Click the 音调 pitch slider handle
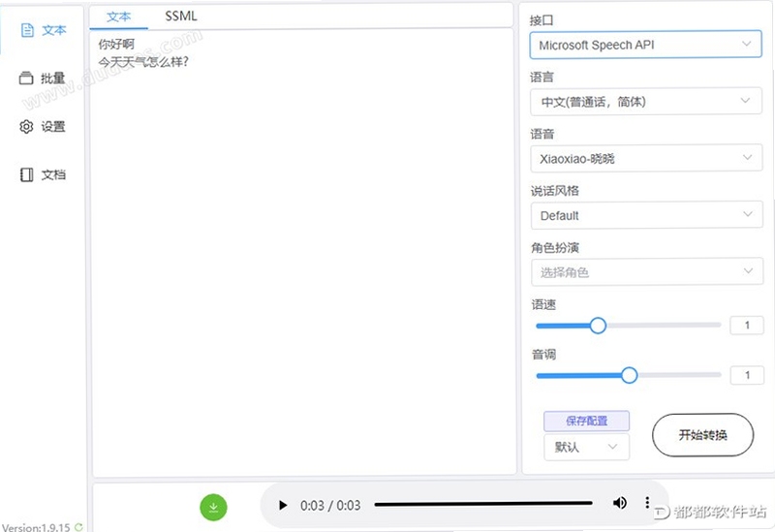The width and height of the screenshot is (775, 532). [629, 375]
